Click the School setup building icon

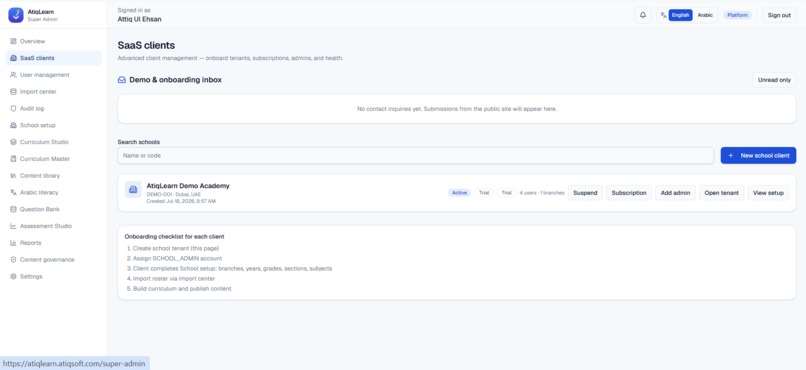point(13,125)
